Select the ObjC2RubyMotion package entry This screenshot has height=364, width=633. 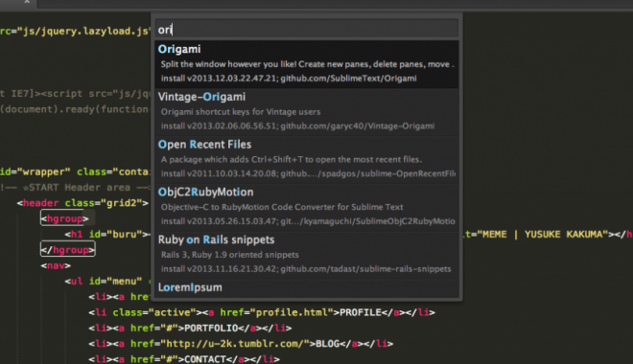point(307,207)
